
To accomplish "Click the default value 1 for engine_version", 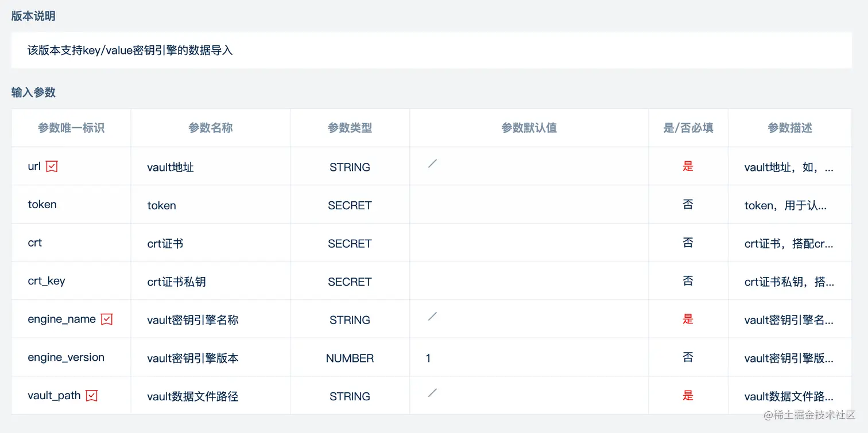I will [x=428, y=358].
